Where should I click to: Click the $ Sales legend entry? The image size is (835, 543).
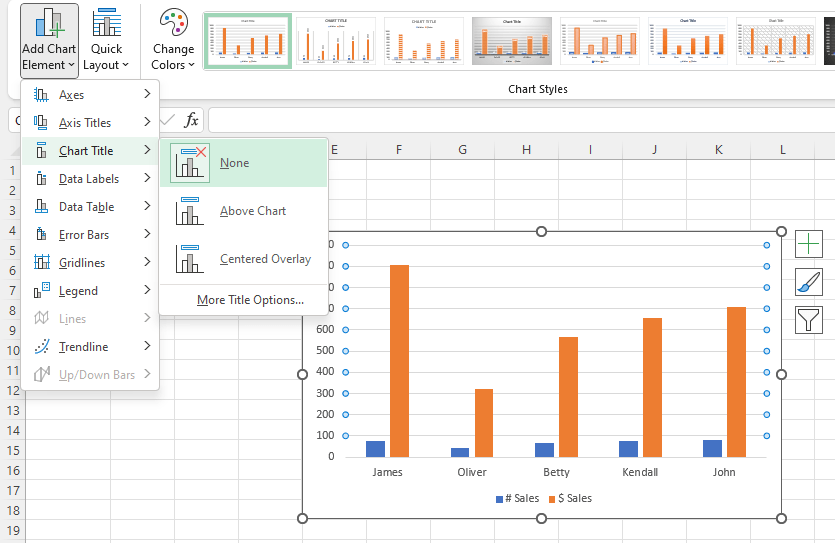click(570, 498)
